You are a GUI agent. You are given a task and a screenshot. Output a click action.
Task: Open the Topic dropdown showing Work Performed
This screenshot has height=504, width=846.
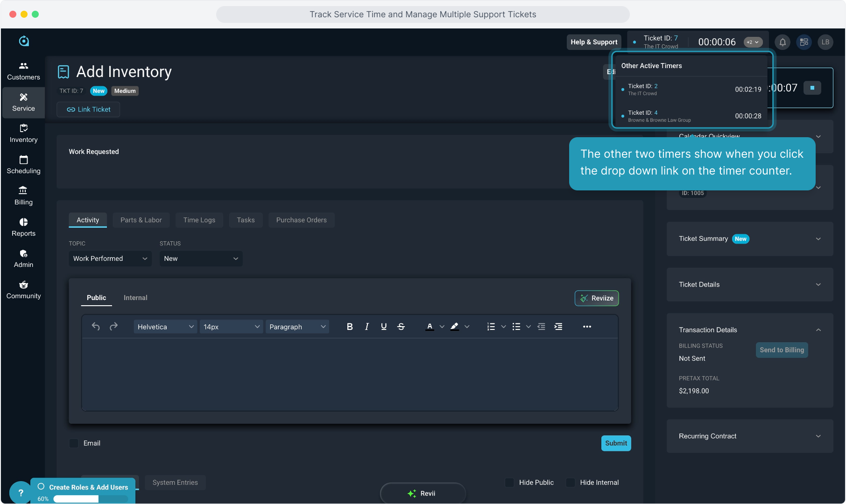[110, 259]
